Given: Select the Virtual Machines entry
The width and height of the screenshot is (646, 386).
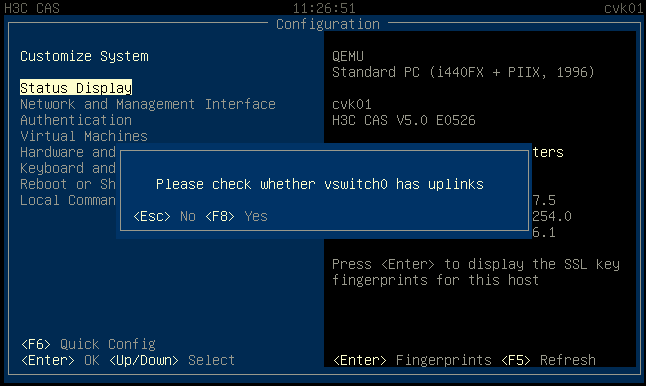Looking at the screenshot, I should pos(84,136).
